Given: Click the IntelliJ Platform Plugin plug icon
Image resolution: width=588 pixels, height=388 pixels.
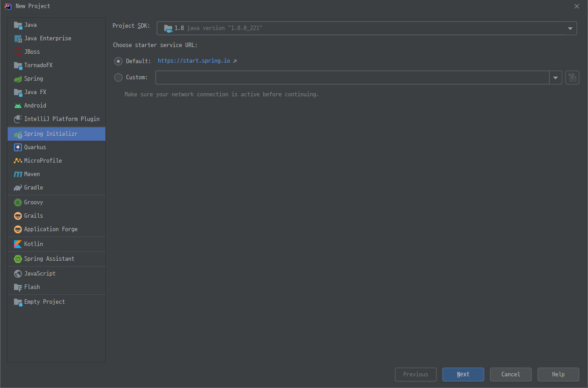Looking at the screenshot, I should pos(18,119).
